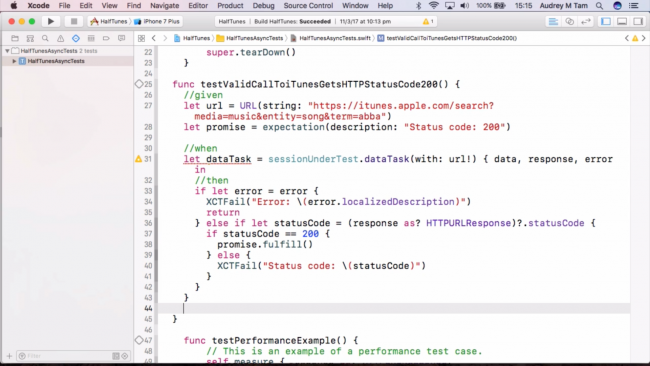This screenshot has width=650, height=366.
Task: Open the File menu
Action: [64, 5]
